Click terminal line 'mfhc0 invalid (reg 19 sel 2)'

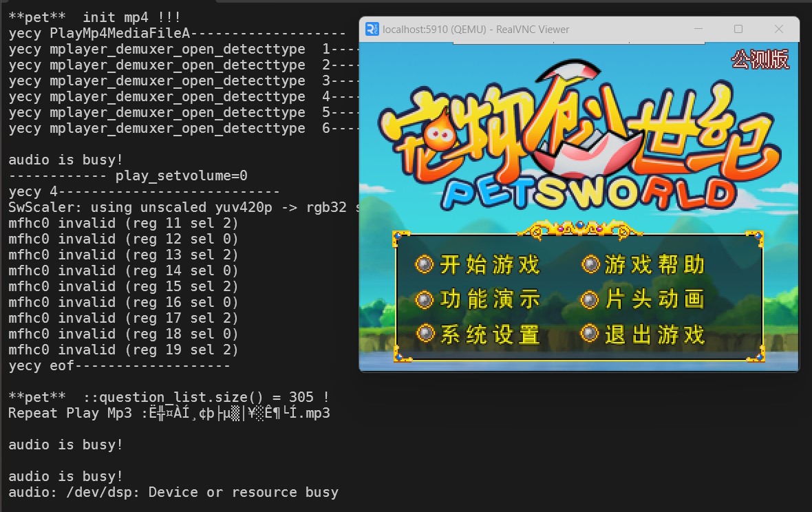click(x=123, y=350)
